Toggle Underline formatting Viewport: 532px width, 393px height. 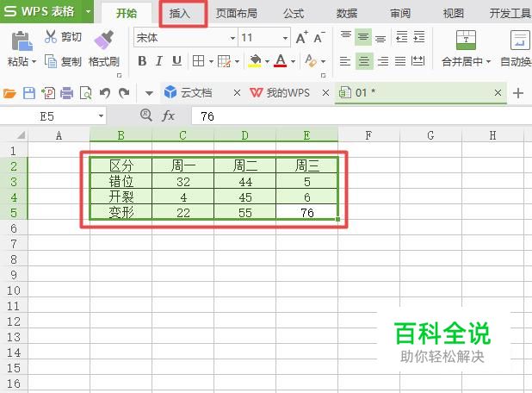tap(176, 61)
